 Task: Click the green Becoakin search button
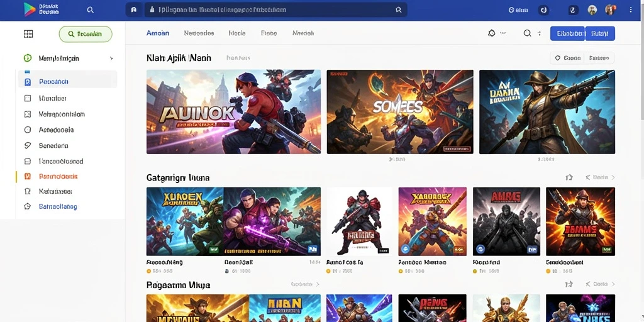click(86, 34)
